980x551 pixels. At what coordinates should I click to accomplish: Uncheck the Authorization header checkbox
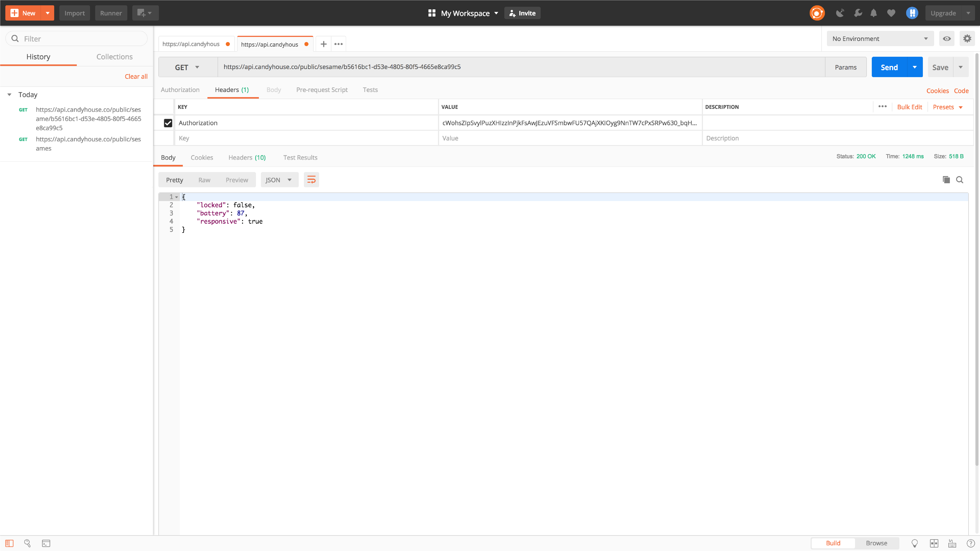click(168, 123)
